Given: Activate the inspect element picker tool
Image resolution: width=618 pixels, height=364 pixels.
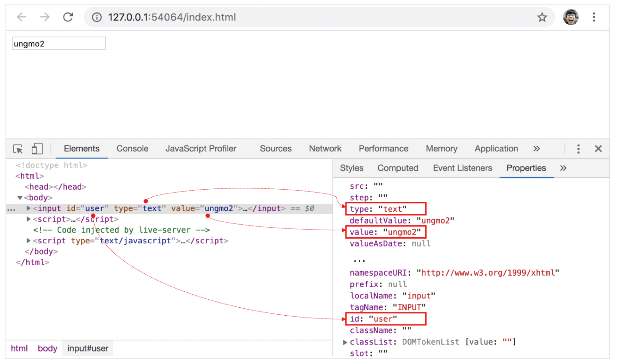Looking at the screenshot, I should point(18,149).
